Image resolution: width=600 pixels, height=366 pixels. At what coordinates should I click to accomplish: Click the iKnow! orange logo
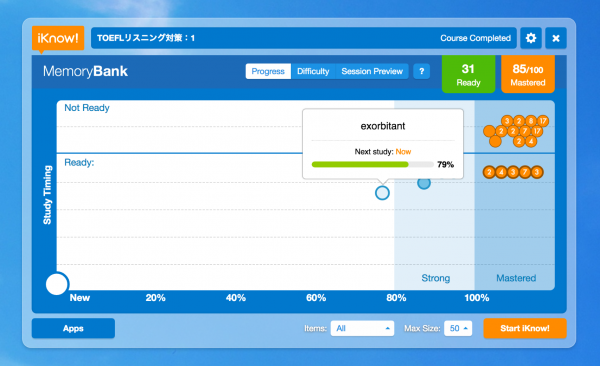point(58,38)
